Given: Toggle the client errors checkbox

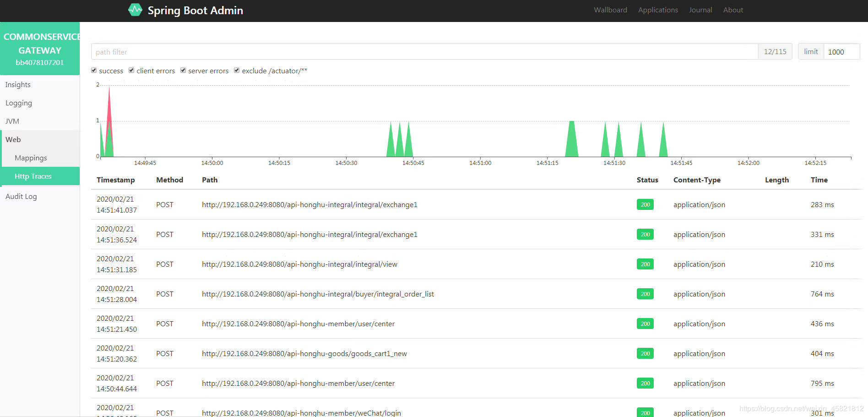Looking at the screenshot, I should [131, 70].
